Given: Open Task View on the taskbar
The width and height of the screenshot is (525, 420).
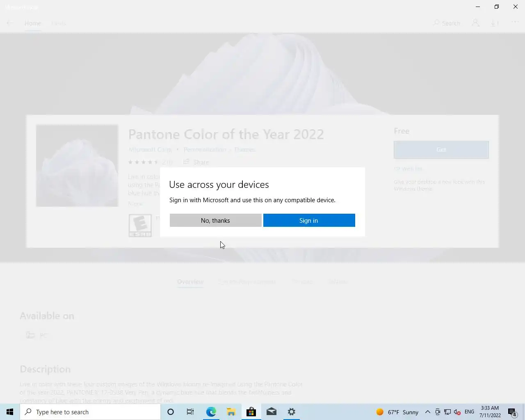Looking at the screenshot, I should tap(190, 412).
